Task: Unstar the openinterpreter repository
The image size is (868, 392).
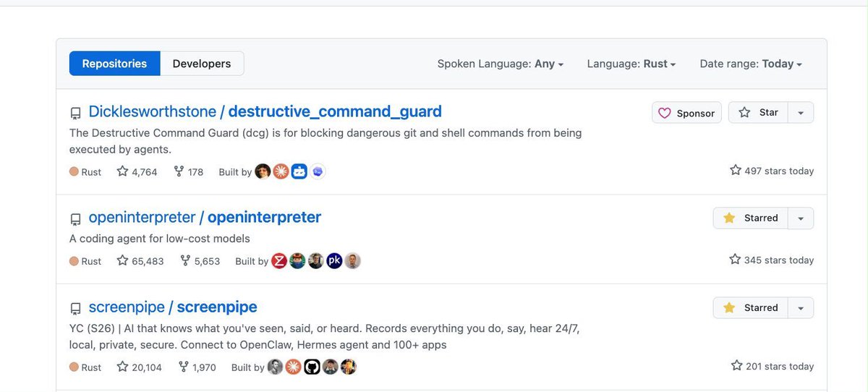Action: (x=751, y=218)
